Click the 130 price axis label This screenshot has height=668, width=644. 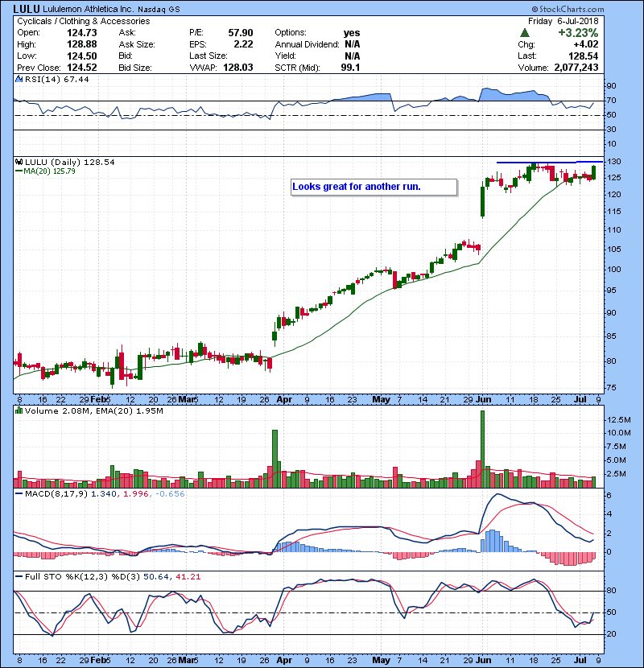(x=614, y=162)
